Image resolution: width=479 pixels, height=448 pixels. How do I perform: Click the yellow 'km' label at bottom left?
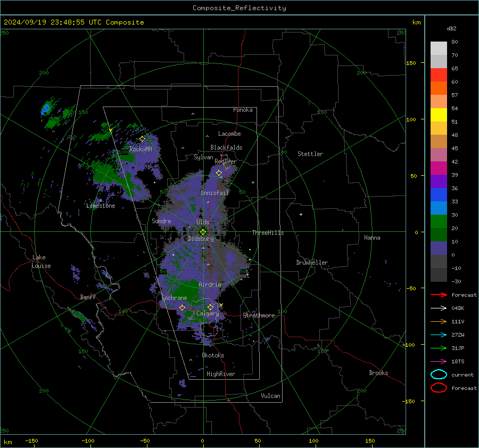point(7,442)
